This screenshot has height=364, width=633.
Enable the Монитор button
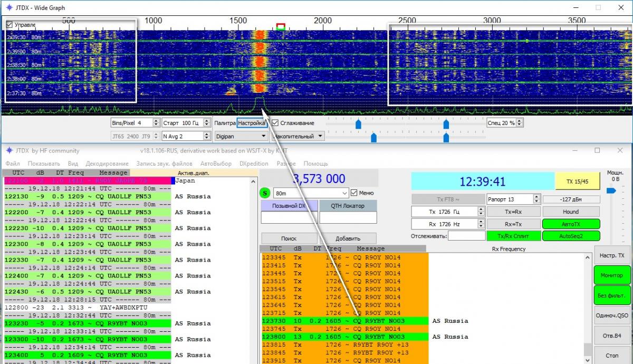(x=611, y=275)
